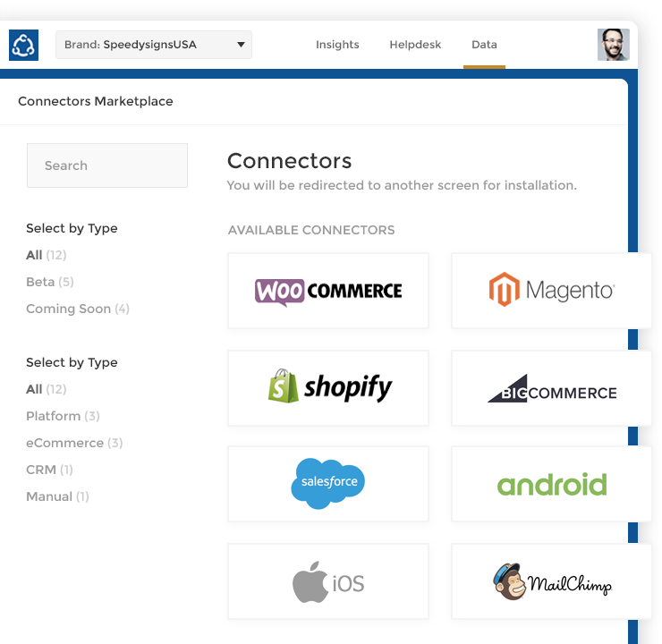
Task: Filter connectors by Beta (5)
Action: click(50, 282)
